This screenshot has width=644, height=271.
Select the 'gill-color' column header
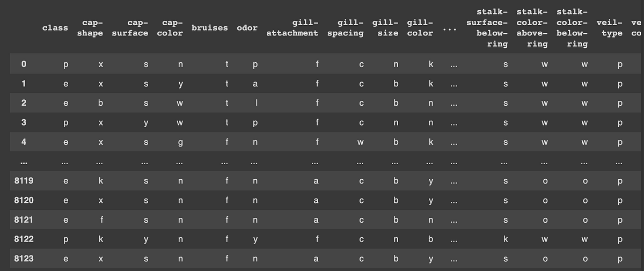[420, 28]
